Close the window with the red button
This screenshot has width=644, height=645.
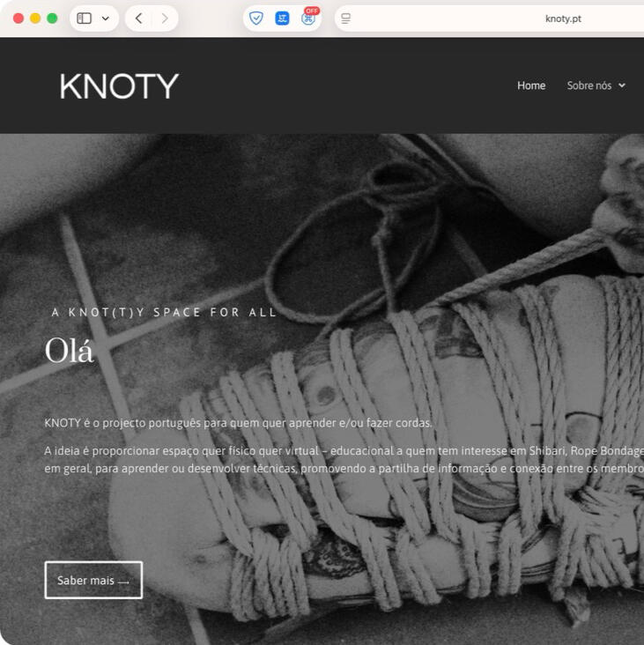tap(19, 19)
